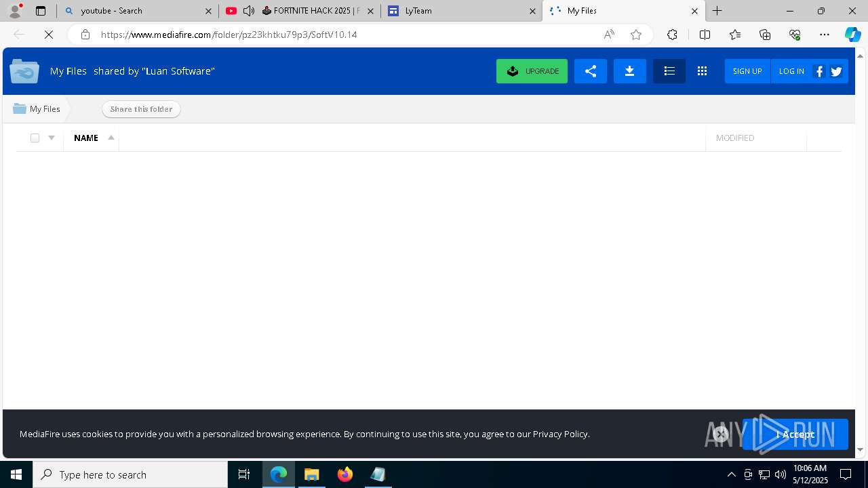Open the taskbar clock and calendar

pos(810,474)
